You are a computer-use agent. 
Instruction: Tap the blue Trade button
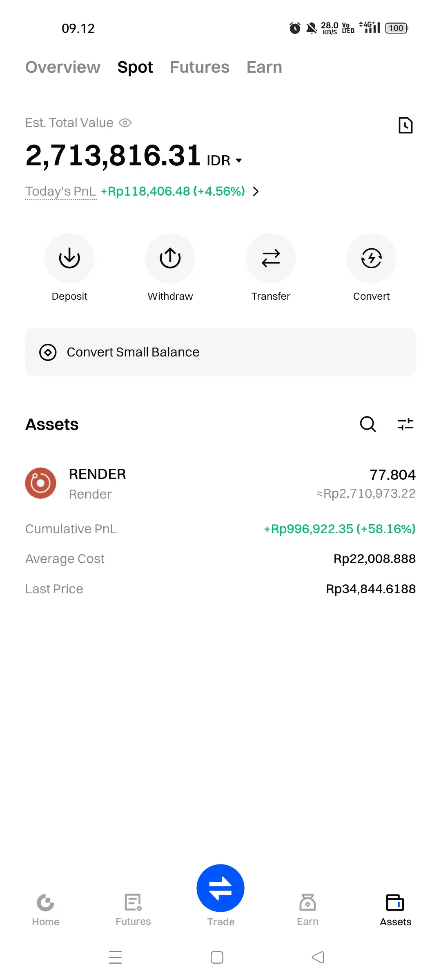[x=220, y=888]
